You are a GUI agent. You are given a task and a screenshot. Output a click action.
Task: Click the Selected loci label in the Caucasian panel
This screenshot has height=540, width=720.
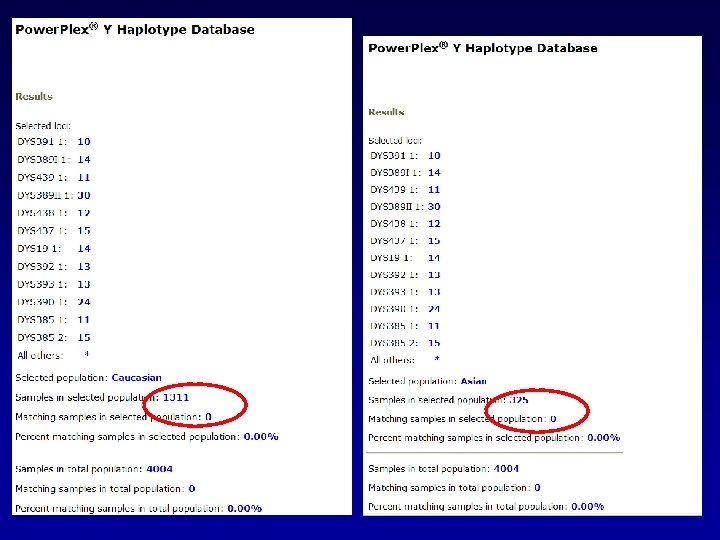click(x=43, y=126)
